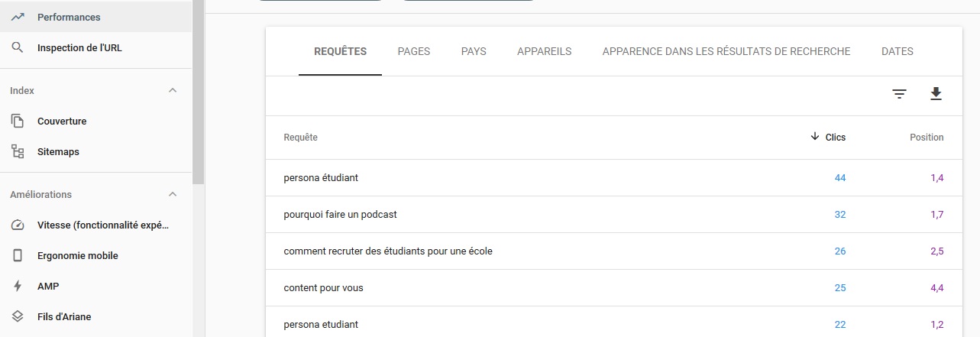Select query 'content pour vous'
The width and height of the screenshot is (980, 337).
323,288
